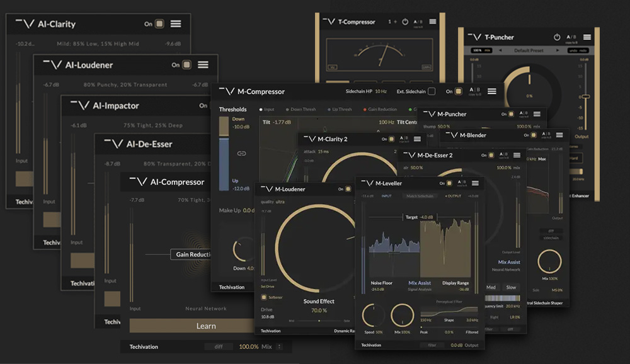Viewport: 630px width, 364px height.
Task: Click the Down threshold knob in M-Compressor
Action: [243, 249]
